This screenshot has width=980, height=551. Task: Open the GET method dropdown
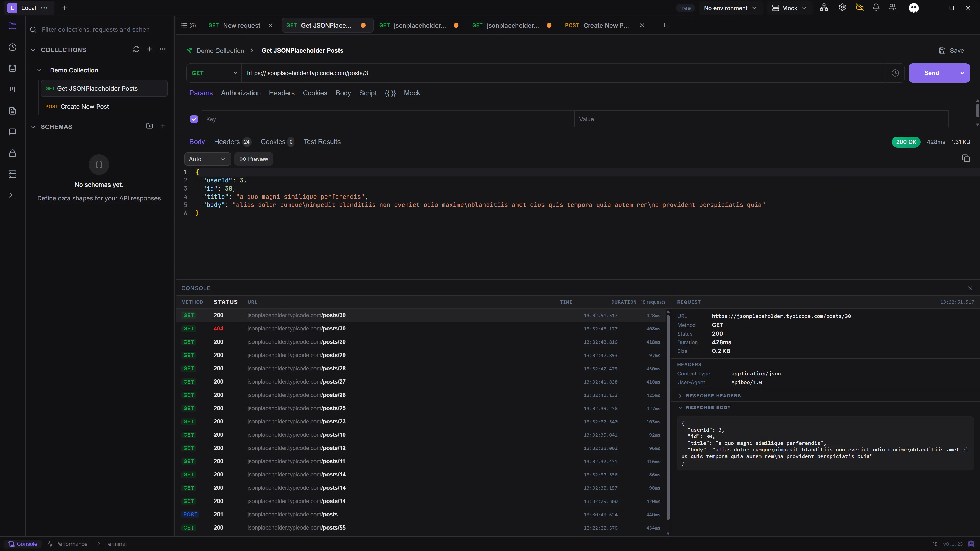point(214,73)
